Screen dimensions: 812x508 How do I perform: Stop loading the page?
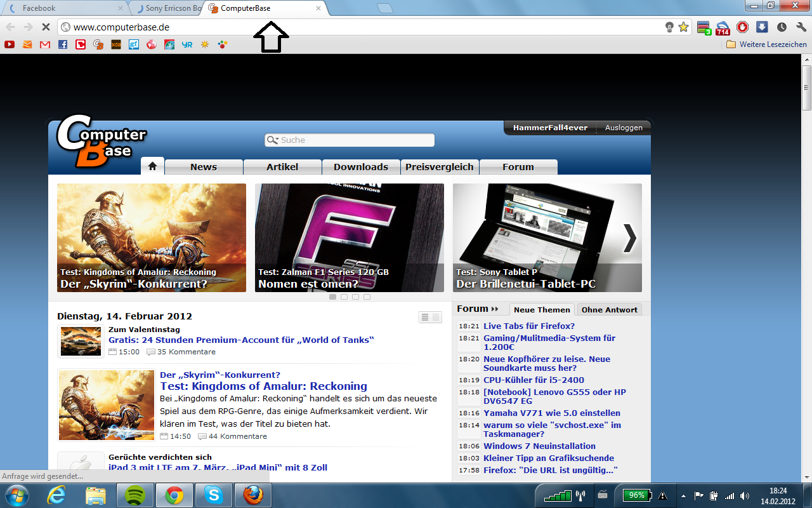click(46, 27)
